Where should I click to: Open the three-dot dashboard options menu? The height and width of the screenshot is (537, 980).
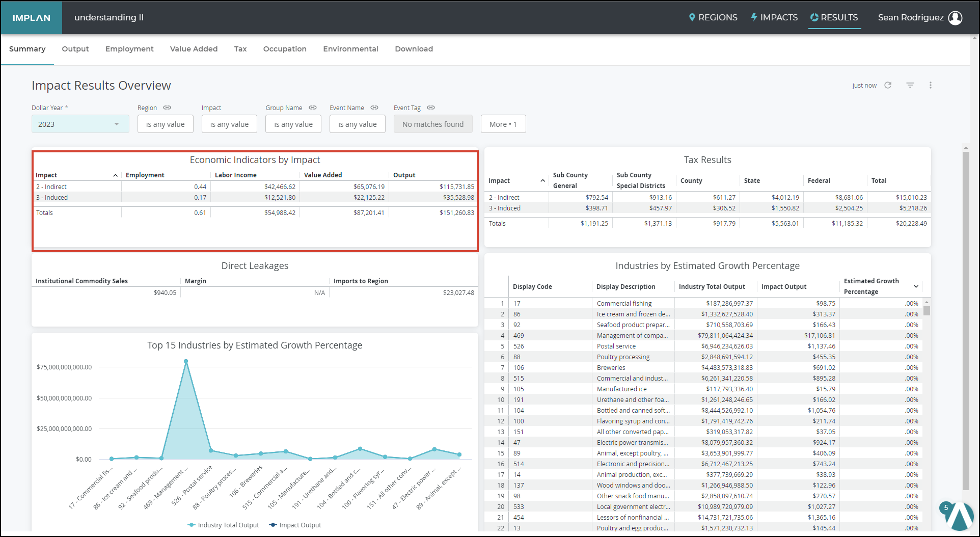(x=931, y=85)
